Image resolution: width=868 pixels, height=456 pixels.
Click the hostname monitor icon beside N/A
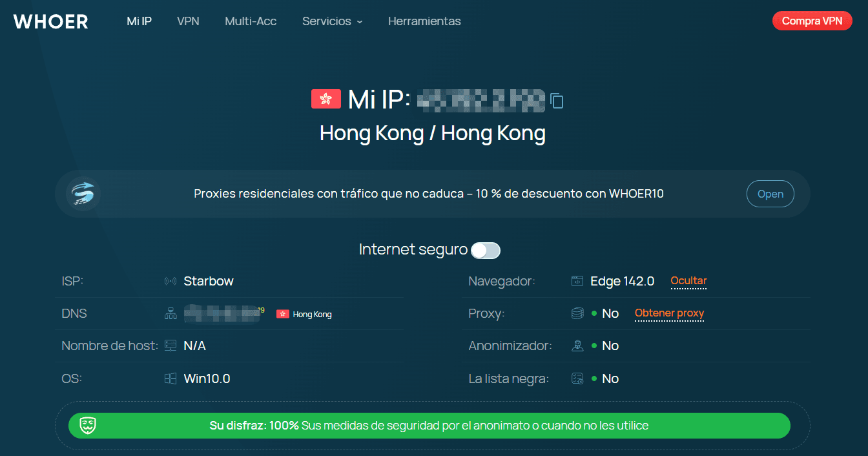click(x=170, y=346)
